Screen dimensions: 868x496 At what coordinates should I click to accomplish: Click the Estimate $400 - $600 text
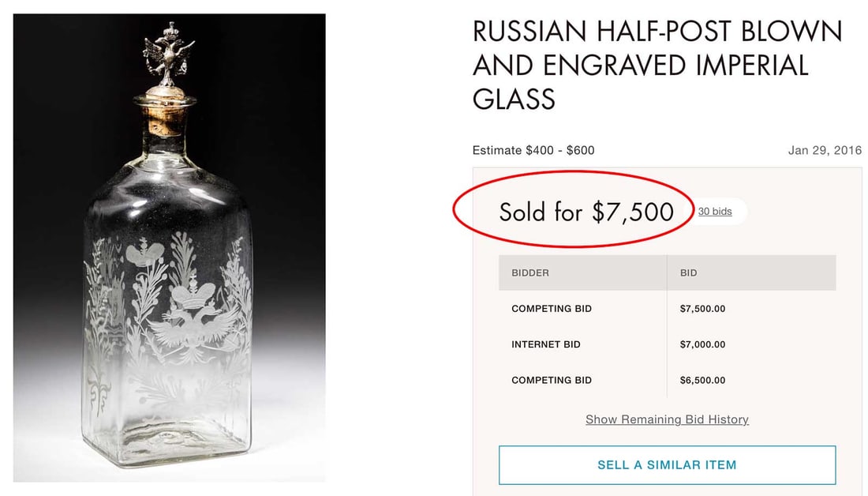point(533,150)
